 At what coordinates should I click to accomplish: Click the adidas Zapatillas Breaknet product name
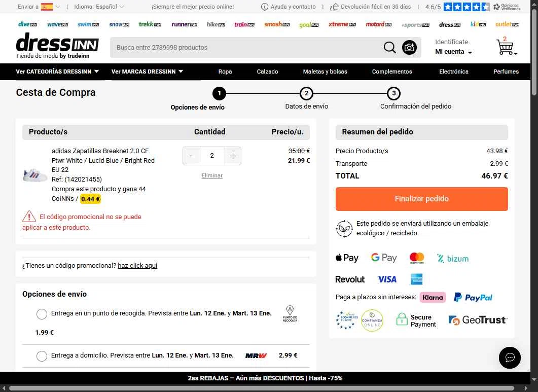(100, 151)
